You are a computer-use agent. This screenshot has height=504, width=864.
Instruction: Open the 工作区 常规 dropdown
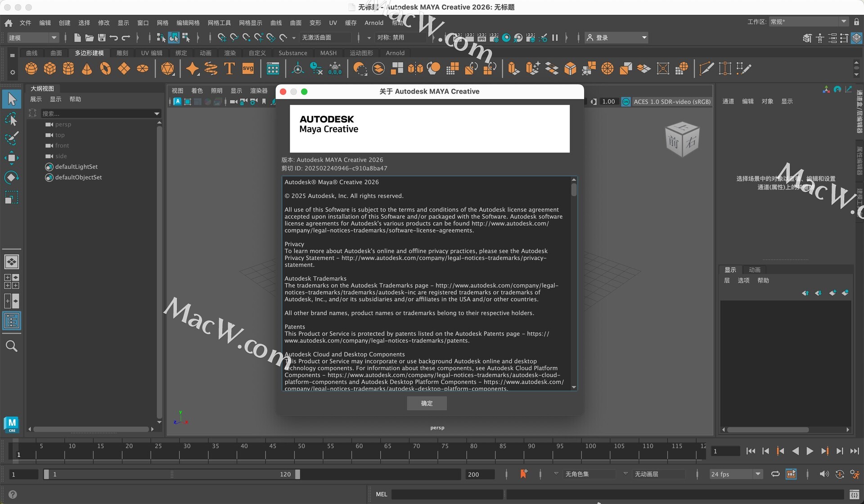point(809,22)
